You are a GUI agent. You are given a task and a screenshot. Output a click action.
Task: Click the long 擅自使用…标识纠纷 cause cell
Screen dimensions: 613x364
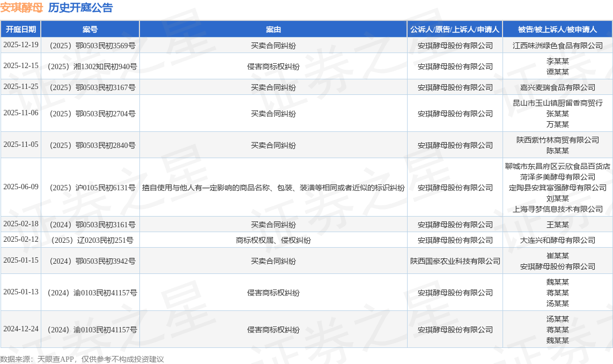pyautogui.click(x=274, y=188)
